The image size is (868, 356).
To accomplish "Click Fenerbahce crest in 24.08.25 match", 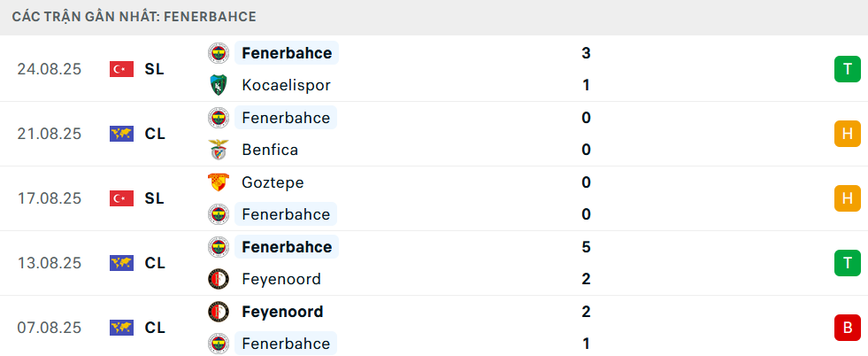I will (218, 53).
